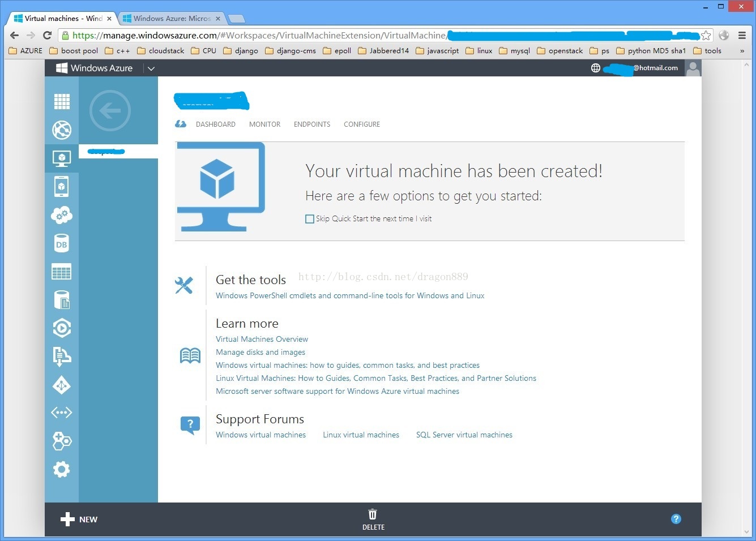Open the MONITOR tab

point(264,124)
